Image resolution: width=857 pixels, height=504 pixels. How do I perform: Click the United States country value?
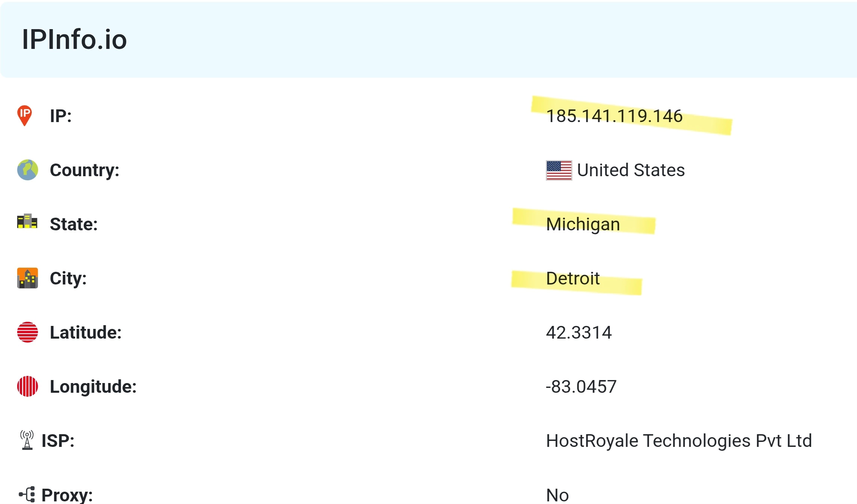631,170
